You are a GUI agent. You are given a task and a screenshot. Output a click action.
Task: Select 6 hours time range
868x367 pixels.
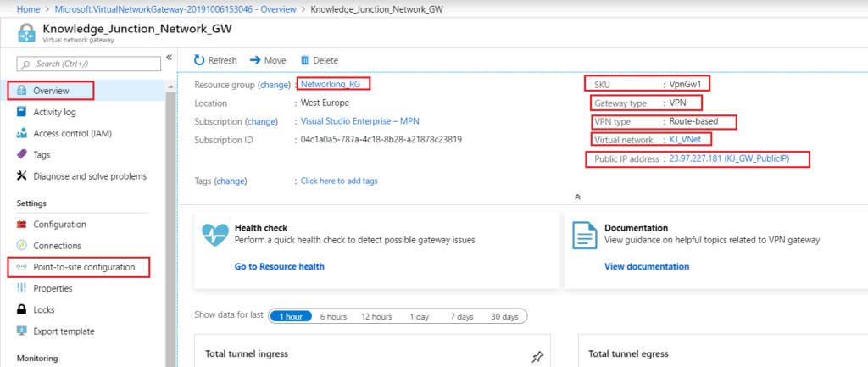pyautogui.click(x=333, y=317)
